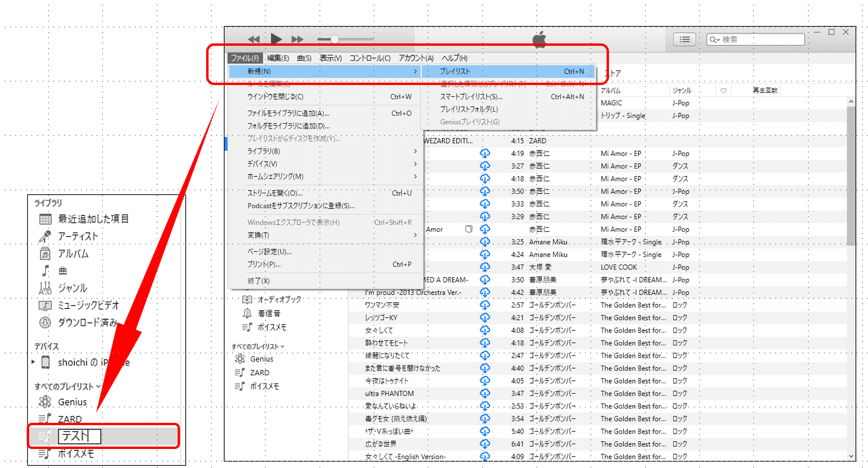Image resolution: width=868 pixels, height=468 pixels.
Task: Select the shoichi の iPhone device
Action: (85, 362)
